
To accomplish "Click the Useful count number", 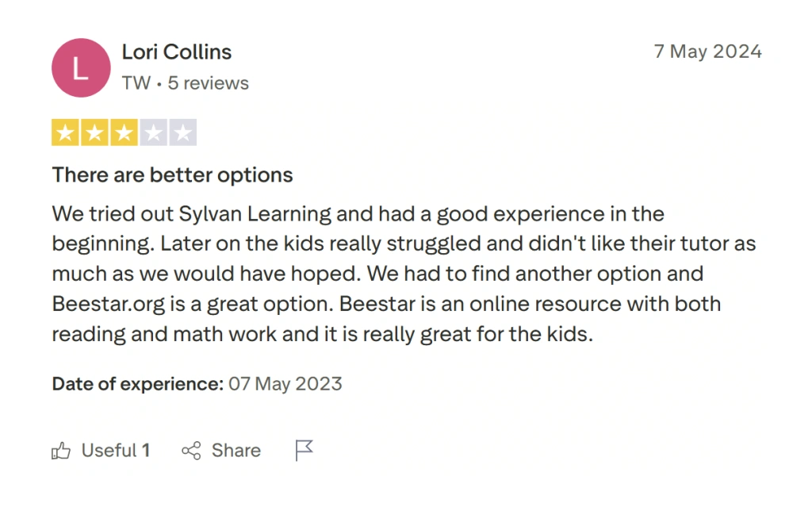I will coord(146,450).
